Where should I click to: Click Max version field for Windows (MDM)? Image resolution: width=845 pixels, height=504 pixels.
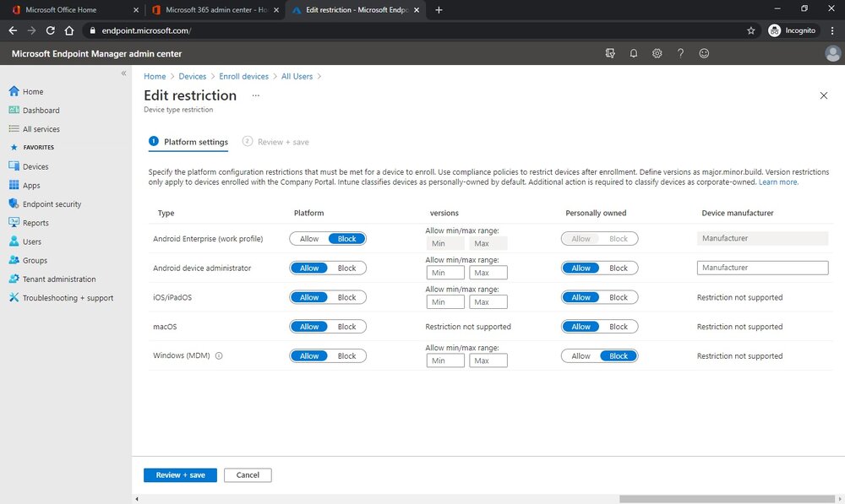(488, 360)
